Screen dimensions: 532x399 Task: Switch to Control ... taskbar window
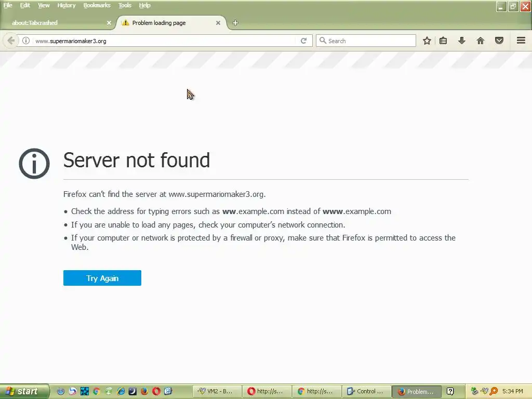tap(367, 391)
